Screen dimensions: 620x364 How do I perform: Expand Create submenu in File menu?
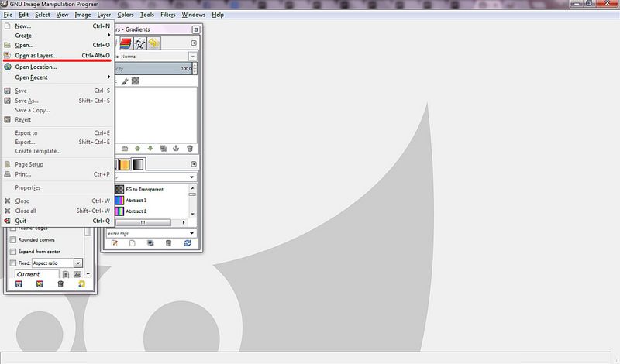(58, 36)
